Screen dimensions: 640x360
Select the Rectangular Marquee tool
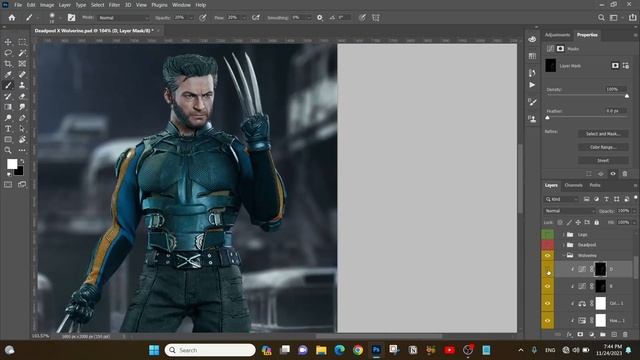coord(22,42)
